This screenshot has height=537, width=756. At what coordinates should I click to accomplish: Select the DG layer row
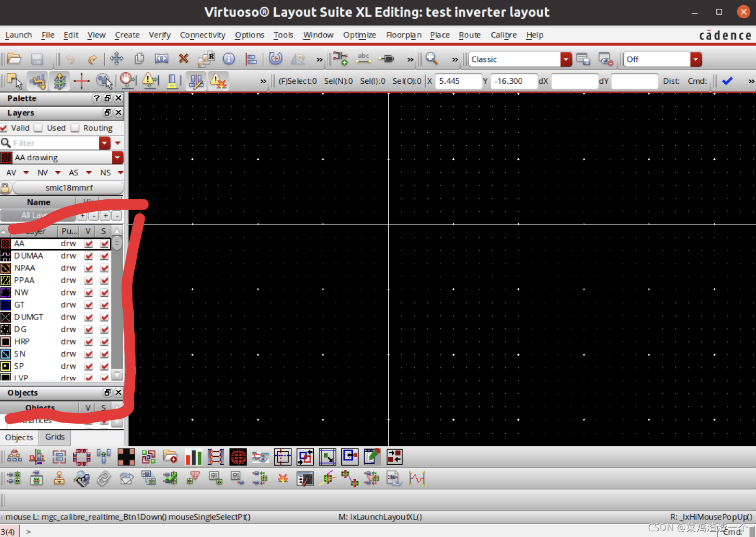click(x=55, y=329)
